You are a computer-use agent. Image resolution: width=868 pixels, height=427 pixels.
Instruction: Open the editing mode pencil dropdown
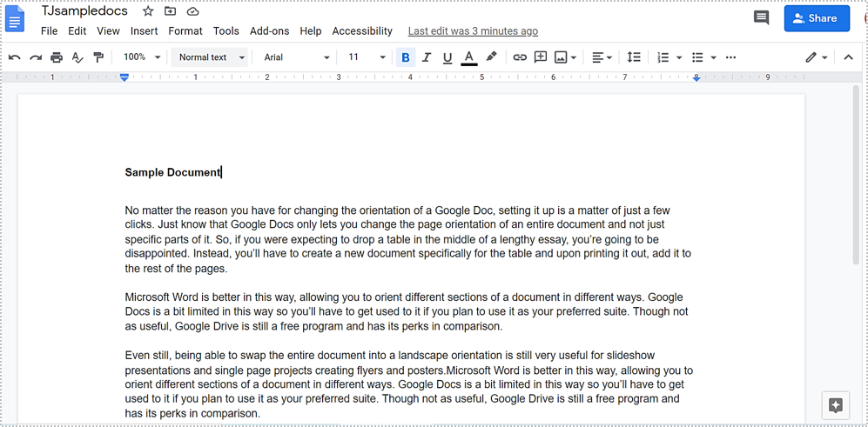[817, 57]
